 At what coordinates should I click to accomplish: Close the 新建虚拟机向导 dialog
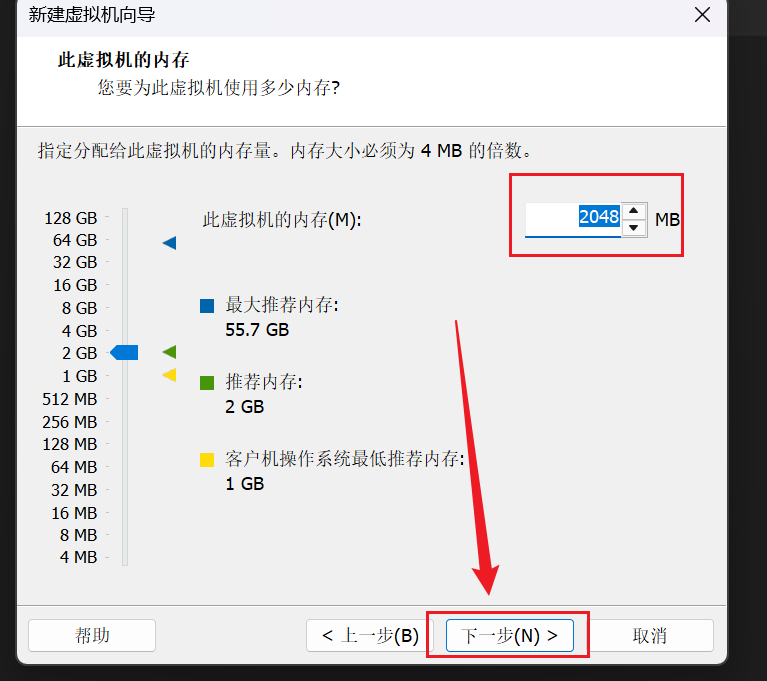click(x=702, y=15)
